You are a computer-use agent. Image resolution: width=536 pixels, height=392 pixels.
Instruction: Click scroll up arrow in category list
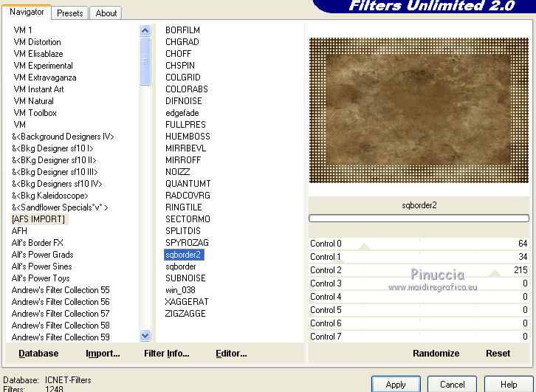click(145, 31)
